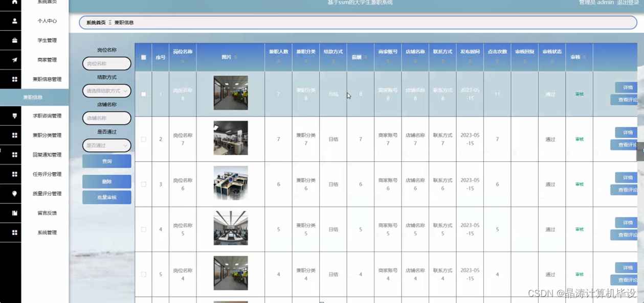Click the person icon beside 个人中心
This screenshot has width=644, height=303.
pos(14,21)
